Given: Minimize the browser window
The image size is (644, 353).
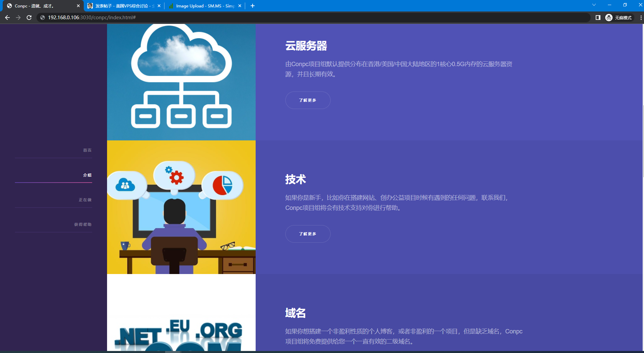Looking at the screenshot, I should pyautogui.click(x=609, y=5).
